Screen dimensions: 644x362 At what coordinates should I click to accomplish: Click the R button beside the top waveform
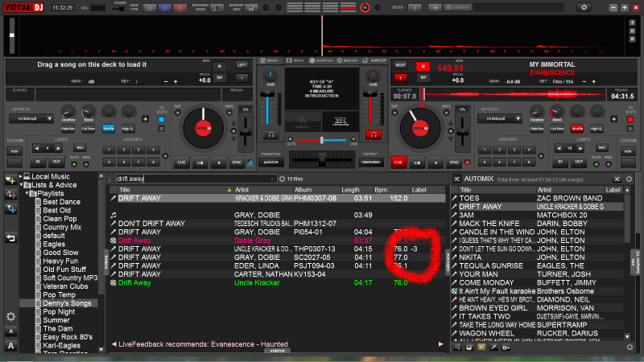pos(632,39)
